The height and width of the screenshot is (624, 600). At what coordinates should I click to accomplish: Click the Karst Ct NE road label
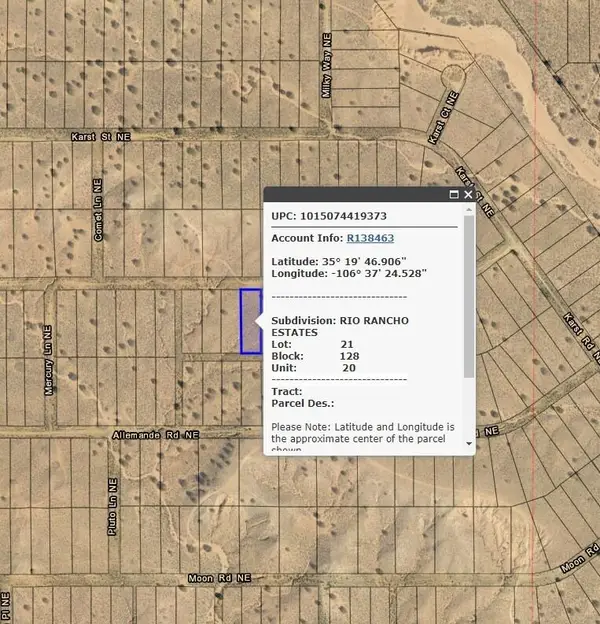(443, 118)
